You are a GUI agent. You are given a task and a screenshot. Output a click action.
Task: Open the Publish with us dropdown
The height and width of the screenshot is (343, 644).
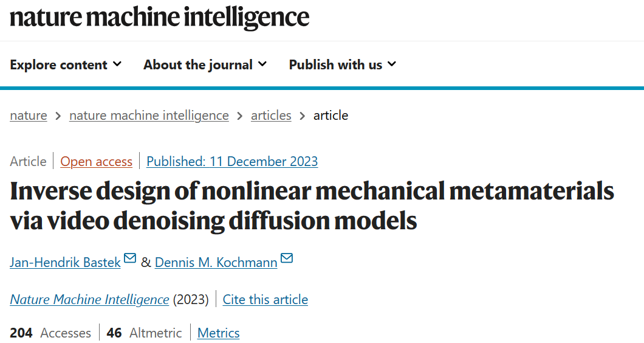click(343, 64)
